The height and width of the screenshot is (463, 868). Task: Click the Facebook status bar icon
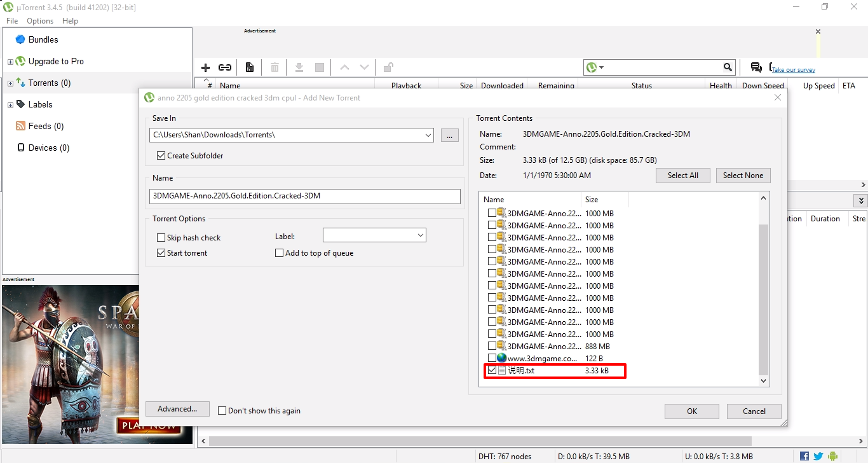[x=804, y=456]
